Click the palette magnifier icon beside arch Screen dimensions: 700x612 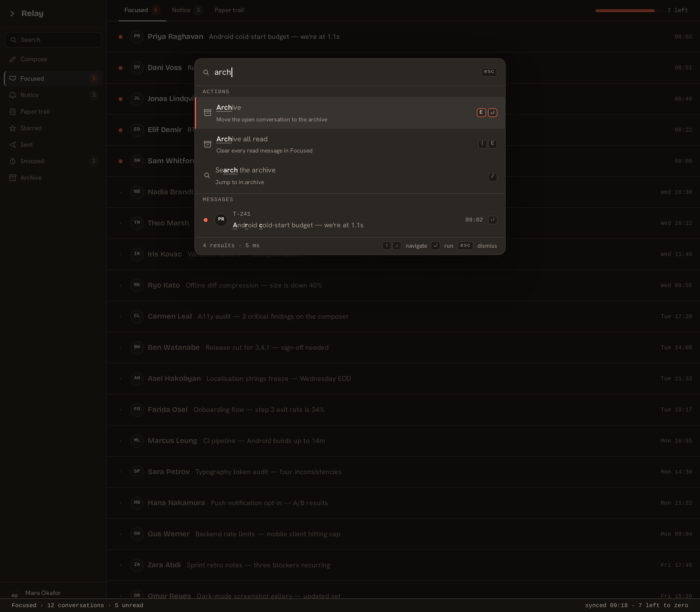[x=206, y=72]
